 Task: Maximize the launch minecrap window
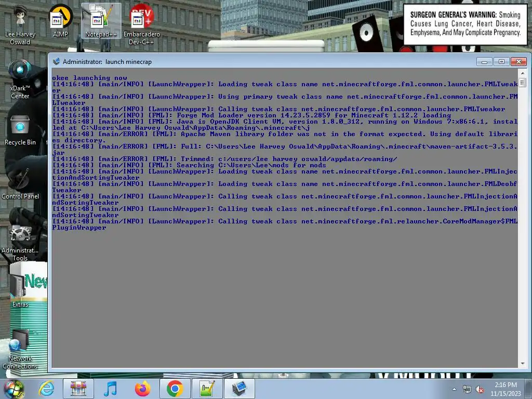(x=501, y=61)
